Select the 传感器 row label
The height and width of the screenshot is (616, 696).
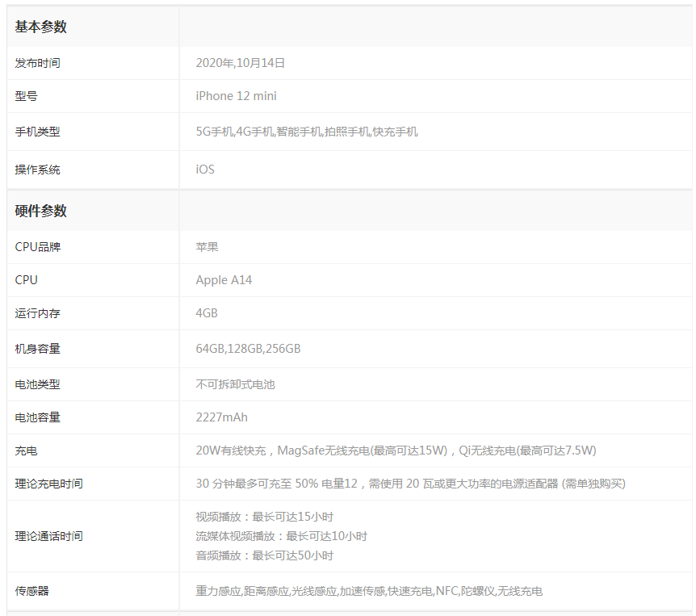pyautogui.click(x=31, y=591)
